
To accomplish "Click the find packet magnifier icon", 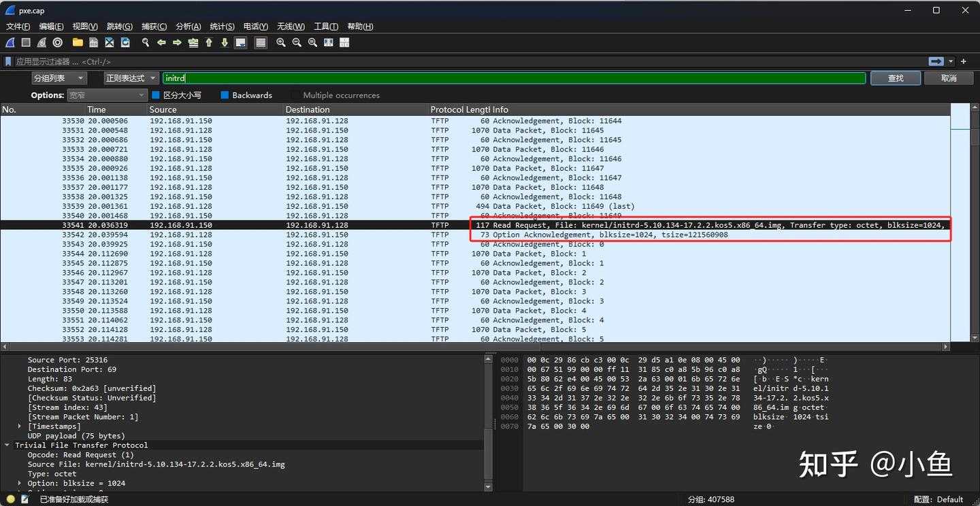I will click(146, 43).
